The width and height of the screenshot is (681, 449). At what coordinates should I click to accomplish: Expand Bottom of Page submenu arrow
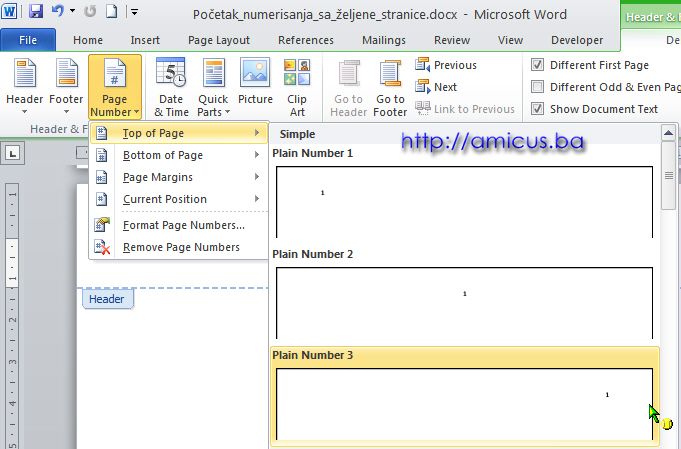click(257, 155)
